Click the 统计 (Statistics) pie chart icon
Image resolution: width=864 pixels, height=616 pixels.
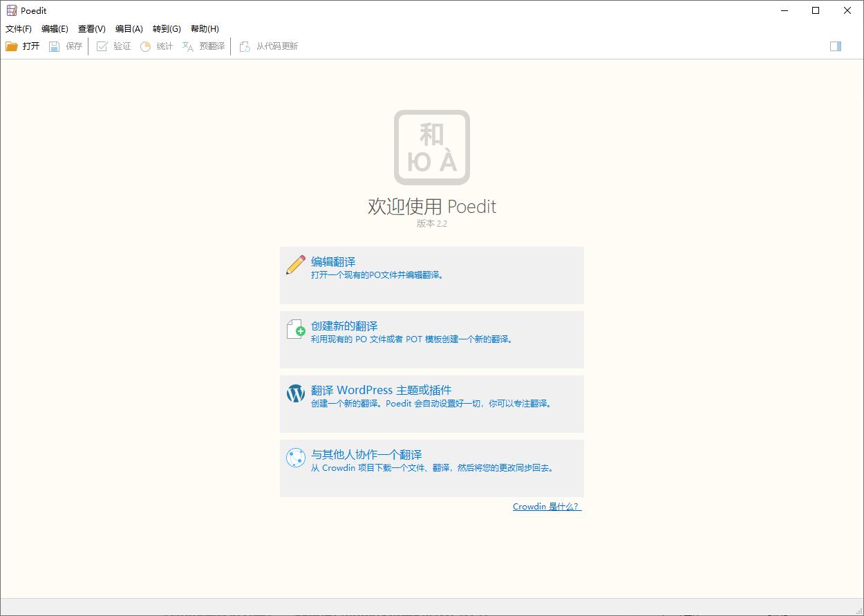pyautogui.click(x=145, y=46)
